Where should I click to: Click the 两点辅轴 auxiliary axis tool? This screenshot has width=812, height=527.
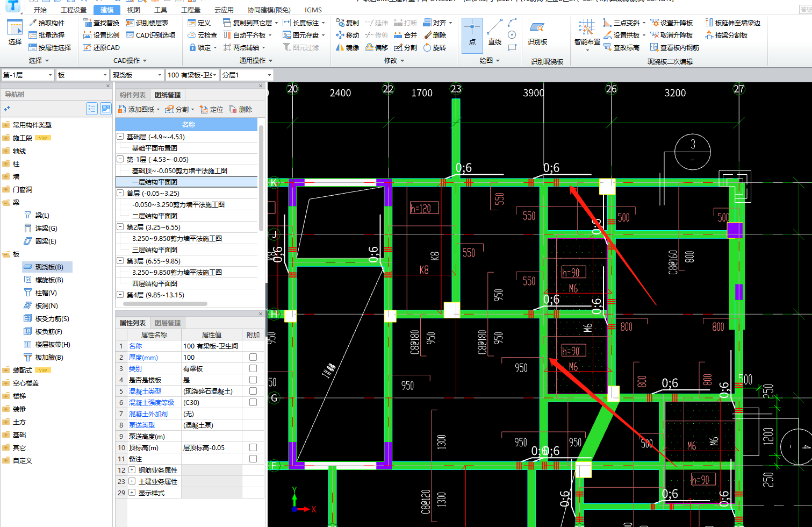[x=241, y=47]
